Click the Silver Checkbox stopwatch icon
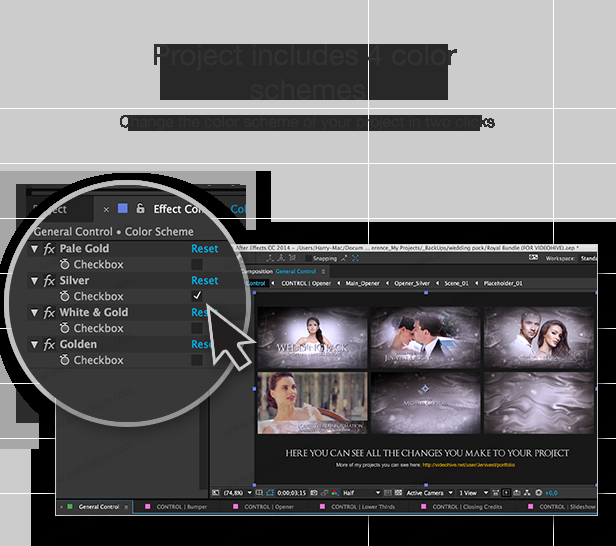The width and height of the screenshot is (616, 546). pyautogui.click(x=65, y=296)
